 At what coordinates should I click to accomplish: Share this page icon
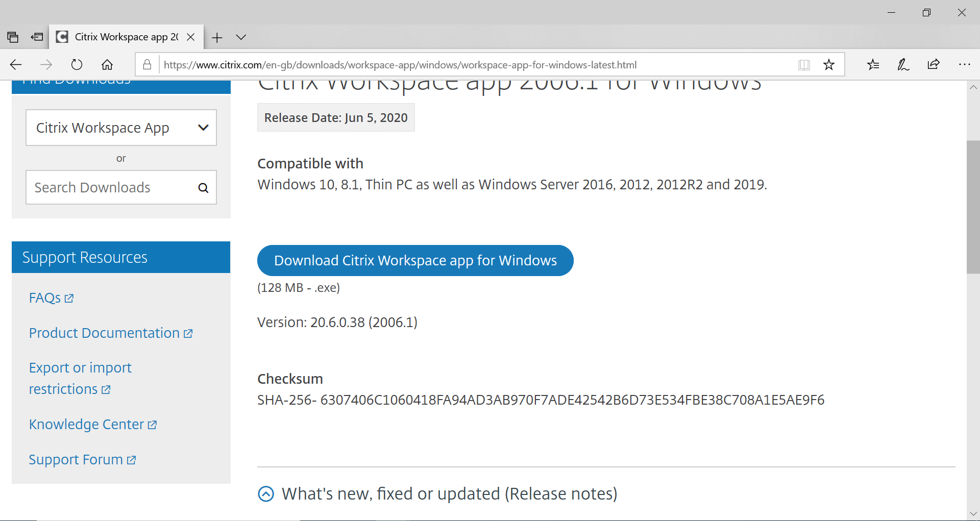[934, 64]
